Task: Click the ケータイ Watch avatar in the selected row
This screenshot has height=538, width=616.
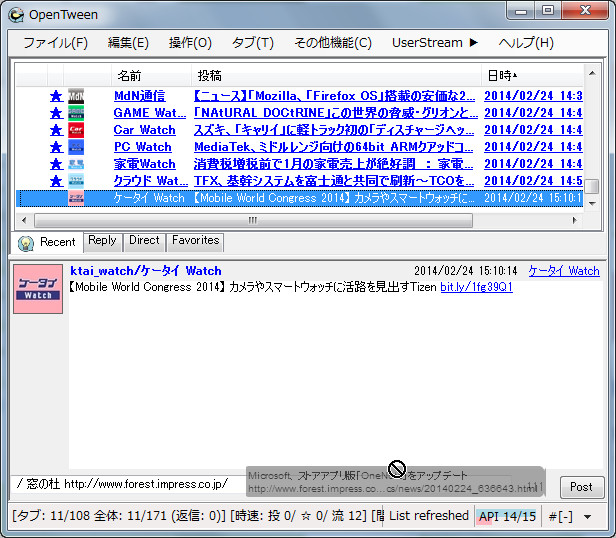Action: pos(76,198)
